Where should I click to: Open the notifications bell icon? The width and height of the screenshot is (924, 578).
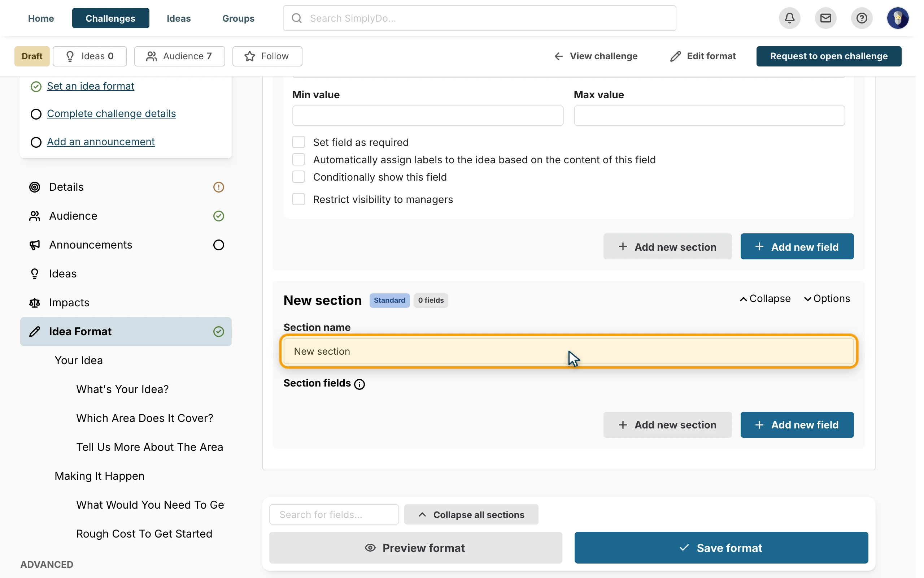[x=790, y=18]
